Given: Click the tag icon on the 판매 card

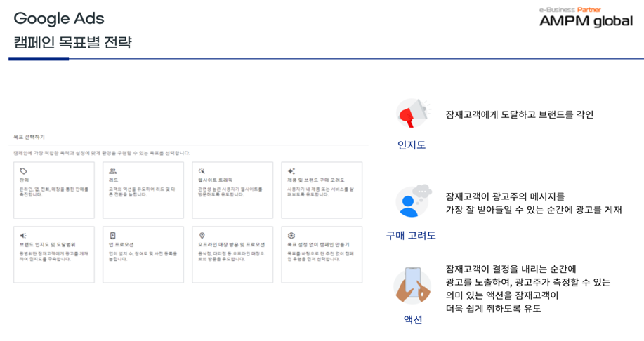Looking at the screenshot, I should [x=23, y=171].
